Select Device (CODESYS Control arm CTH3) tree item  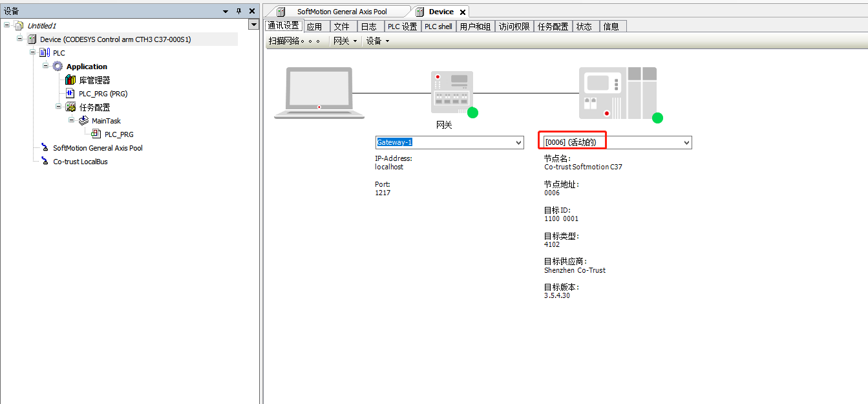click(116, 39)
